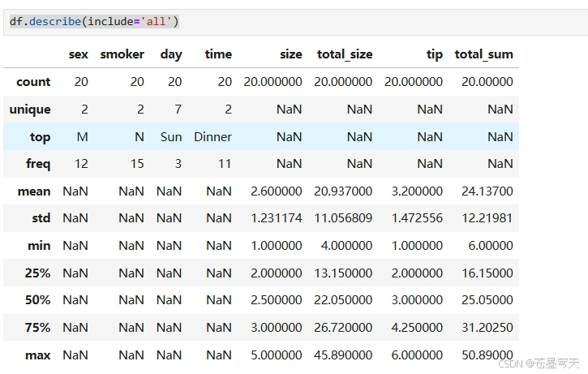The width and height of the screenshot is (588, 374).
Task: Click 75% total_sum value 31.20250
Action: point(487,328)
